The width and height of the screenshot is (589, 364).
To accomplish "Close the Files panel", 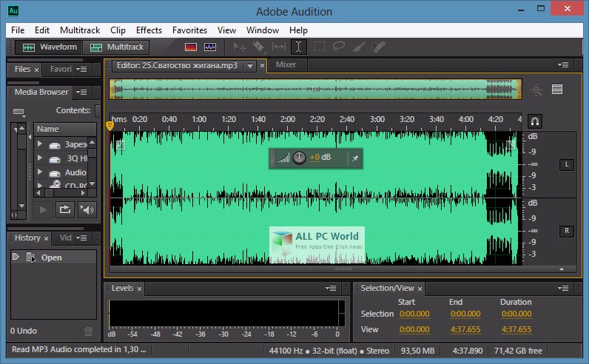I will tap(36, 70).
